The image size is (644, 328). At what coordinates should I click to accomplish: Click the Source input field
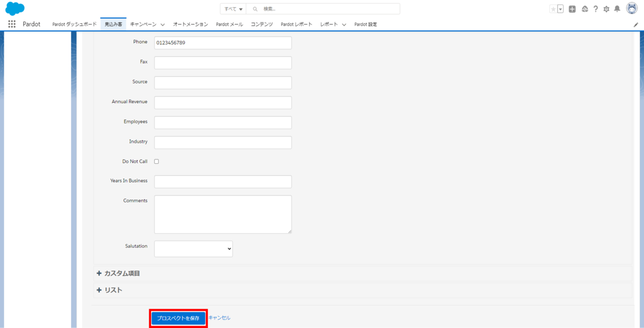pos(223,83)
